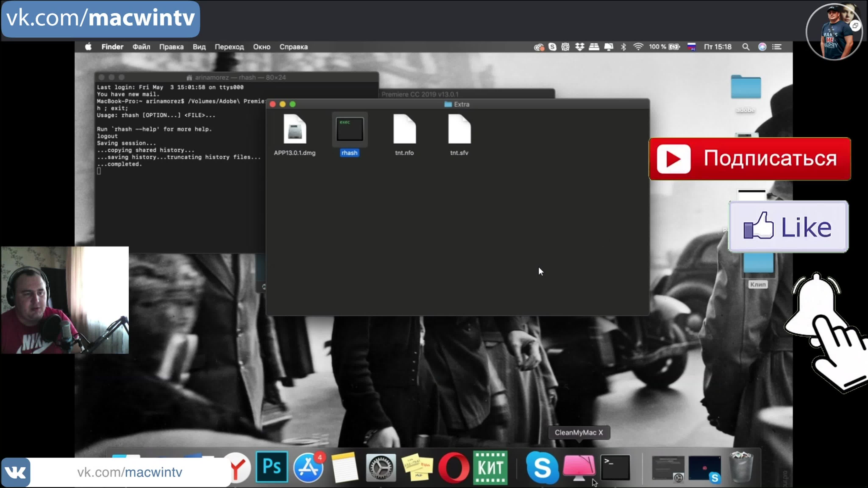Open the Russian flag input source menu

691,47
